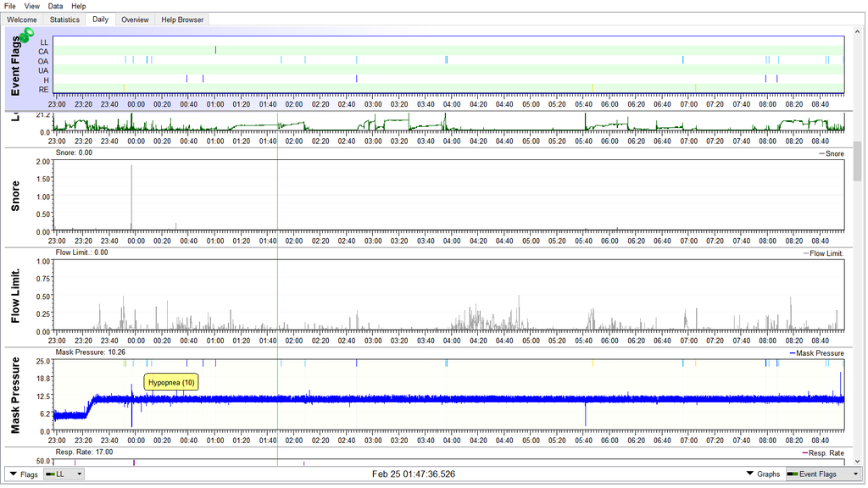Click the Flow Limit. graph title
This screenshot has width=868, height=488.
click(15, 296)
